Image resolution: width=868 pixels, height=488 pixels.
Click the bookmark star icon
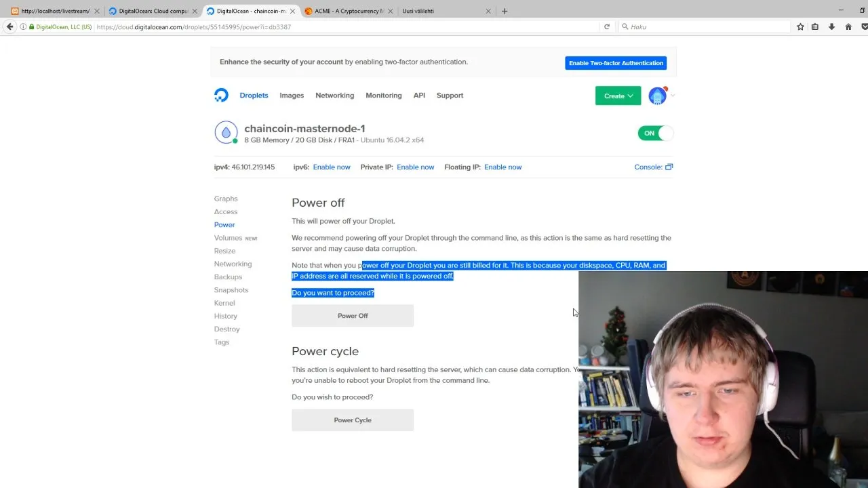[800, 26]
